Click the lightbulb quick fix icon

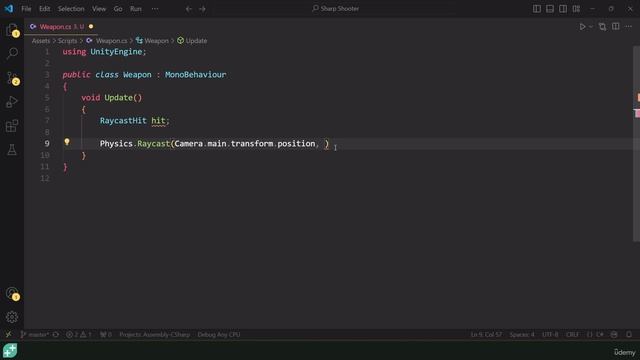(x=67, y=142)
